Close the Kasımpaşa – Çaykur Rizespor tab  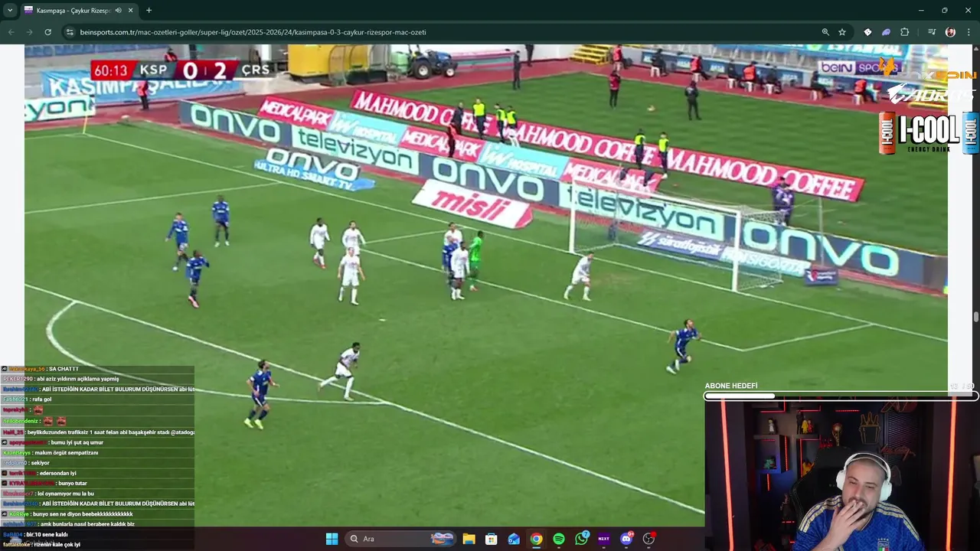click(130, 10)
